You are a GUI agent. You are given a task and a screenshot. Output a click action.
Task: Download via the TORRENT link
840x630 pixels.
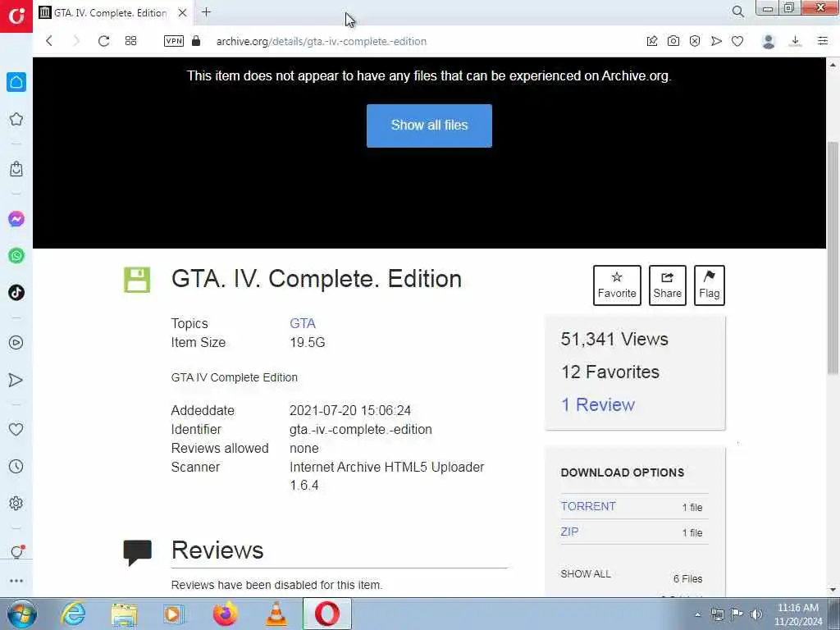pyautogui.click(x=588, y=506)
